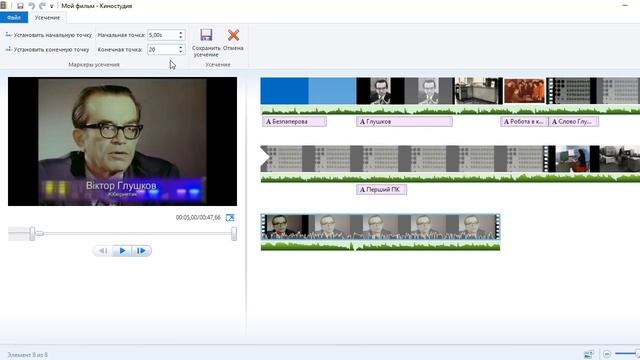Select the dark blue title clip
Viewport: 640px width, 360px height.
pos(284,91)
